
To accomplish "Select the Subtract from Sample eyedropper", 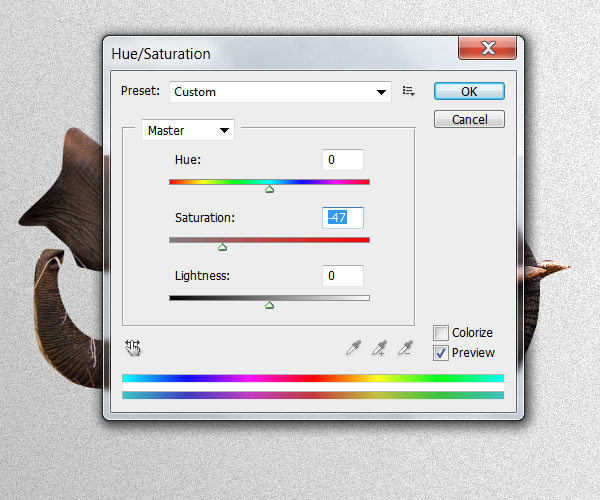I will 406,348.
